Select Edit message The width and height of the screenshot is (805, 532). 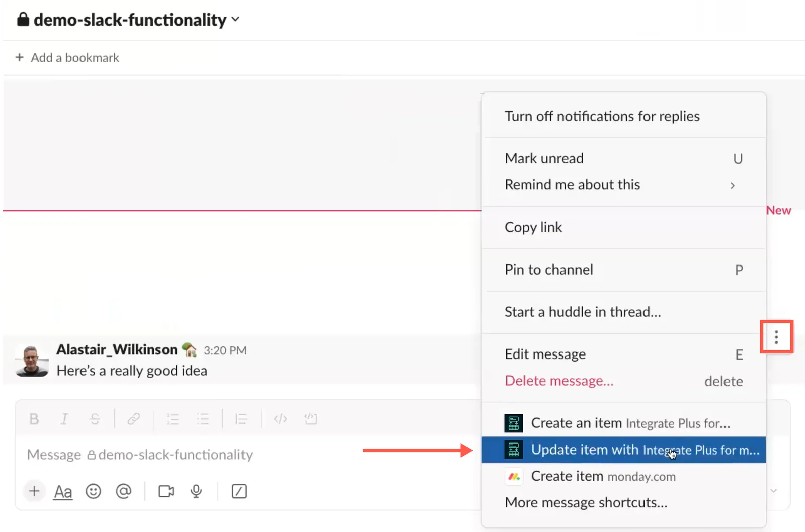pyautogui.click(x=624, y=354)
